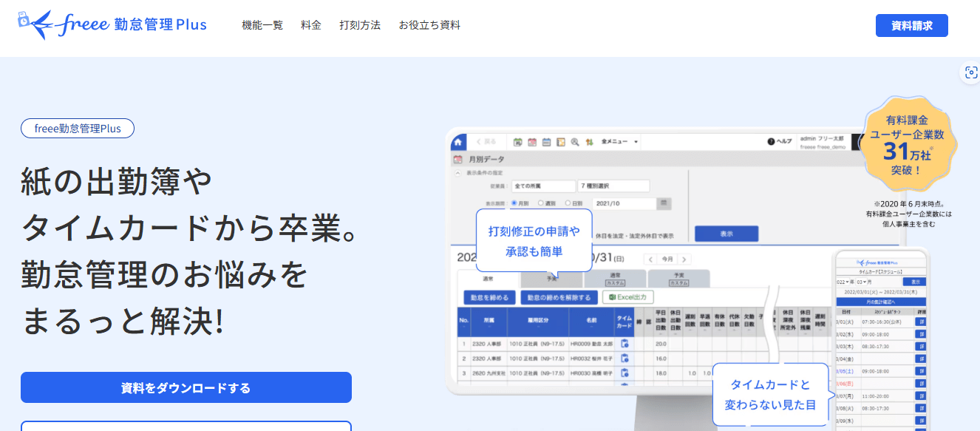Screen dimensions: 980x431
Task: Click the 07:30-16:30 schedule entry
Action: tap(883, 322)
